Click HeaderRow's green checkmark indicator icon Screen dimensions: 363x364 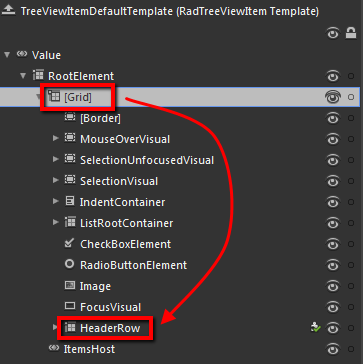[315, 328]
